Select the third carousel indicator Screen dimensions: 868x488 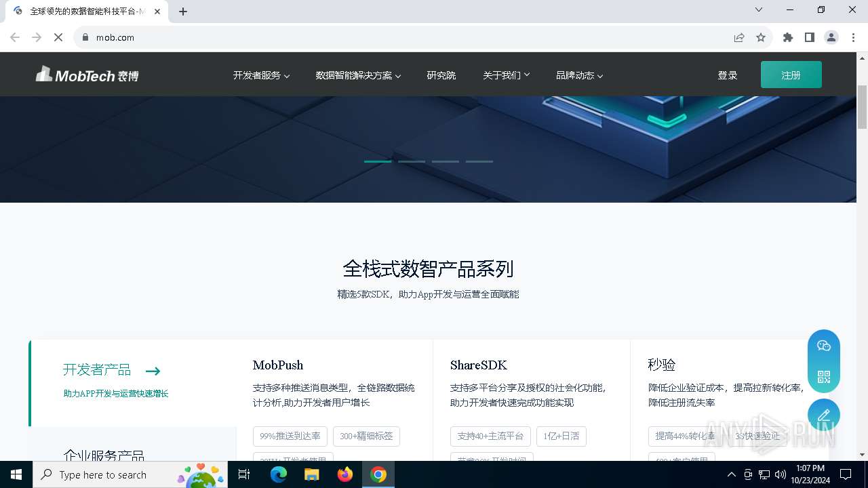pos(446,161)
